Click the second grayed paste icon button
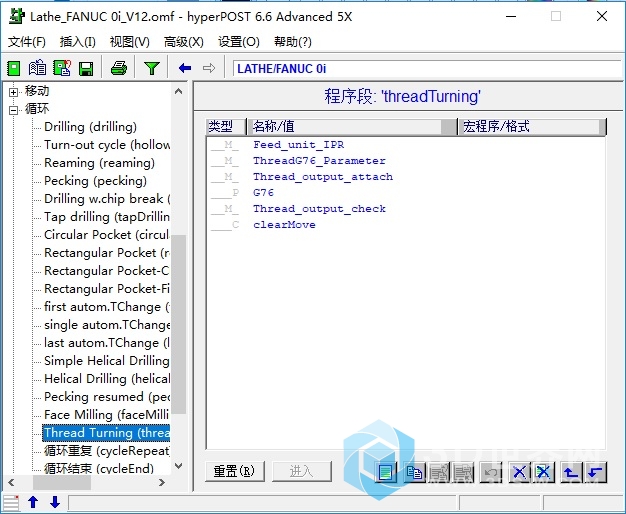Viewport: 626px width, 514px height. [464, 472]
